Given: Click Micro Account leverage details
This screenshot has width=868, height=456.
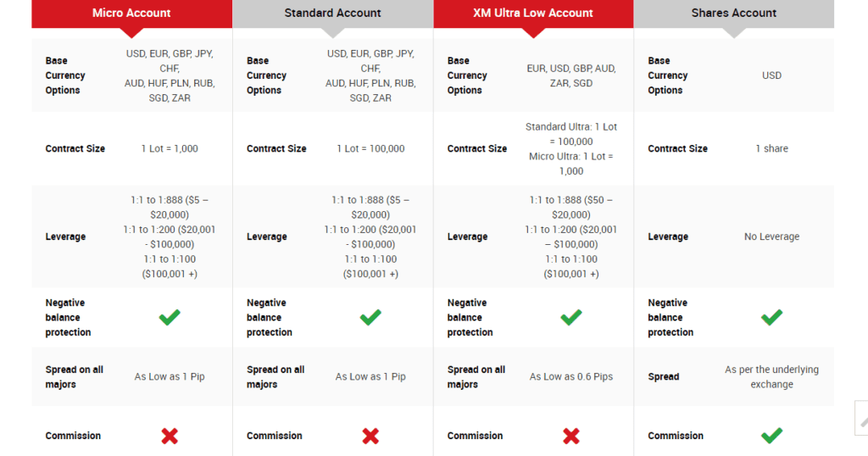Looking at the screenshot, I should (170, 236).
